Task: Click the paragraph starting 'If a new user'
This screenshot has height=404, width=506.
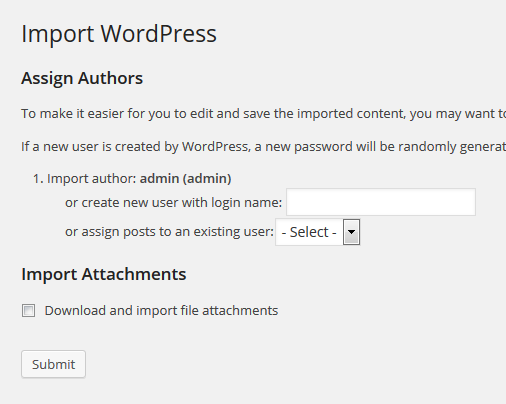Action: click(263, 147)
